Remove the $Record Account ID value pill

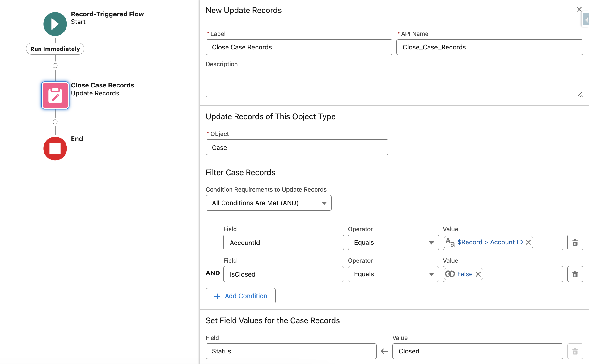[528, 243]
